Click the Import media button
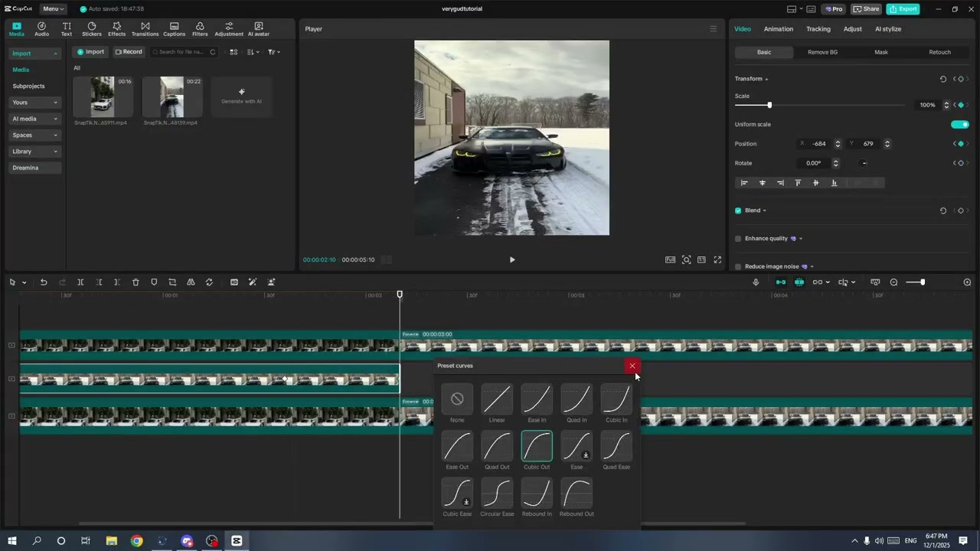 90,52
